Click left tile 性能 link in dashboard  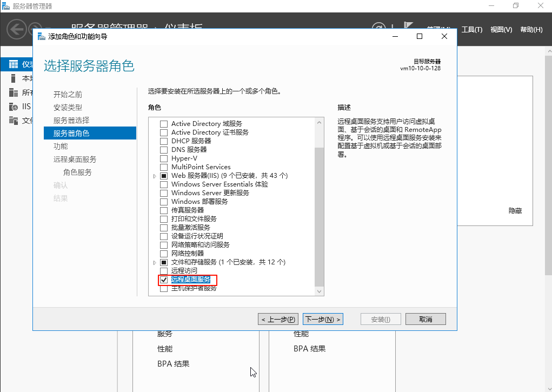coord(165,349)
